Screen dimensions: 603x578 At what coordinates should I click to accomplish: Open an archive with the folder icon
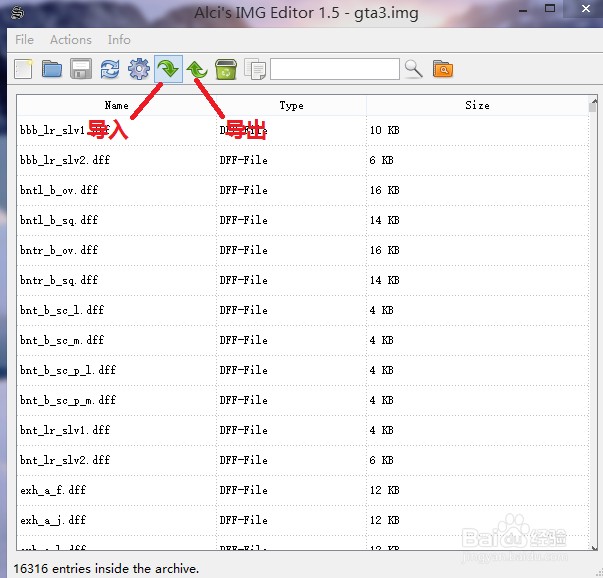click(52, 69)
